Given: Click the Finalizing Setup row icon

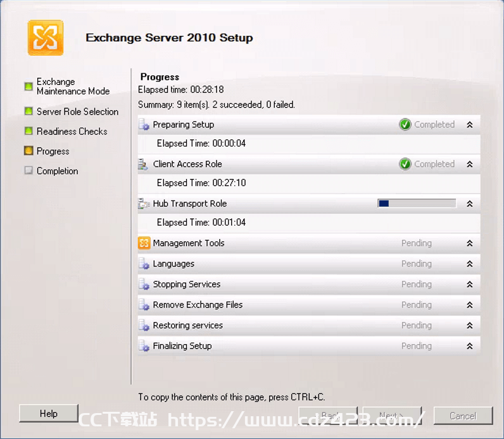Looking at the screenshot, I should coord(144,346).
